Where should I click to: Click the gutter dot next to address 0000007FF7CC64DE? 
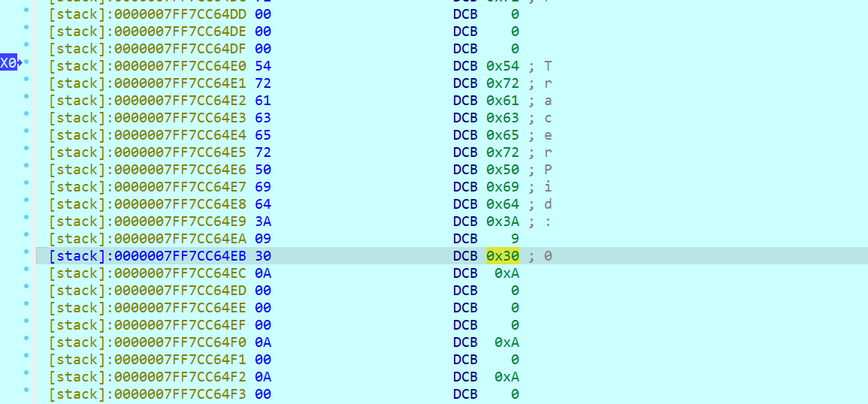pos(27,29)
